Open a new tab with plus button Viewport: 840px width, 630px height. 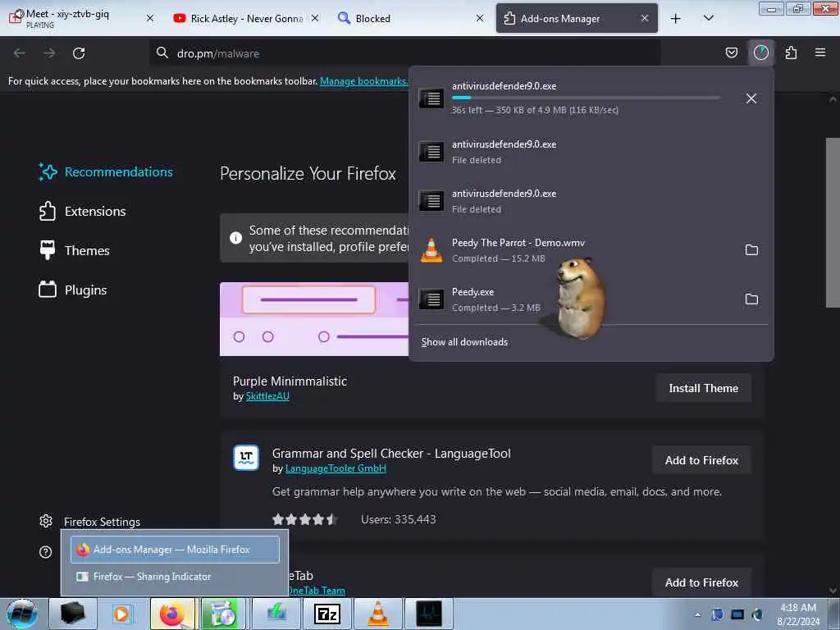coord(676,18)
